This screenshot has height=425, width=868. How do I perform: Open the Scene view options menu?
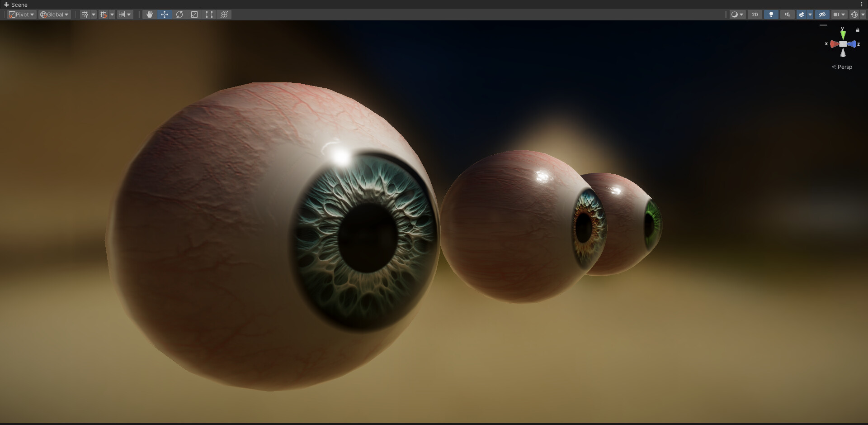coord(862,5)
